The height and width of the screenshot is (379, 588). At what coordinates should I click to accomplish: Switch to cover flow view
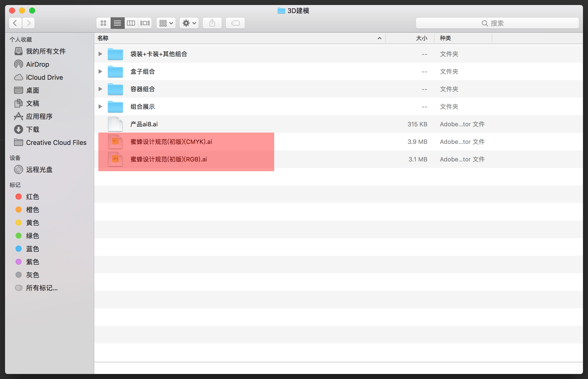[145, 23]
